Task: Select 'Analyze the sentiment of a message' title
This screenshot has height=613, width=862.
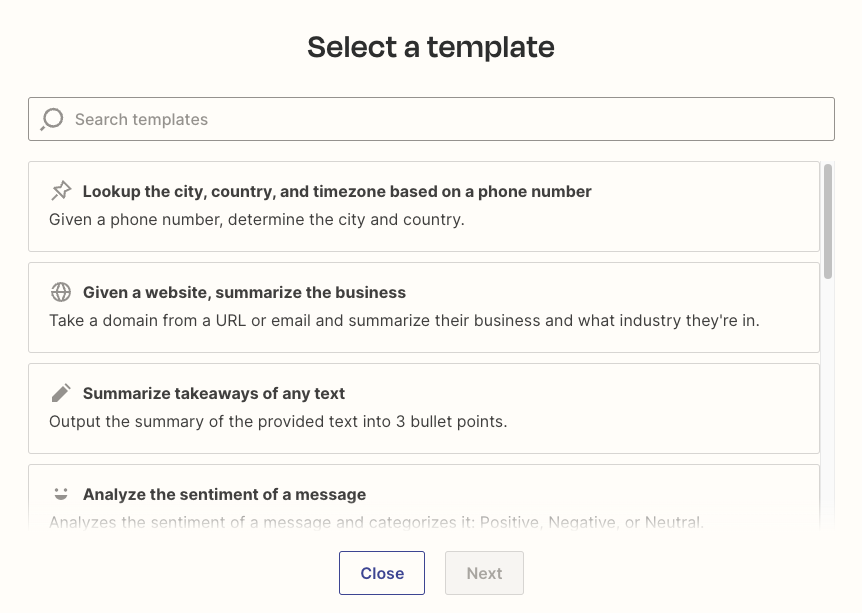Action: [224, 494]
